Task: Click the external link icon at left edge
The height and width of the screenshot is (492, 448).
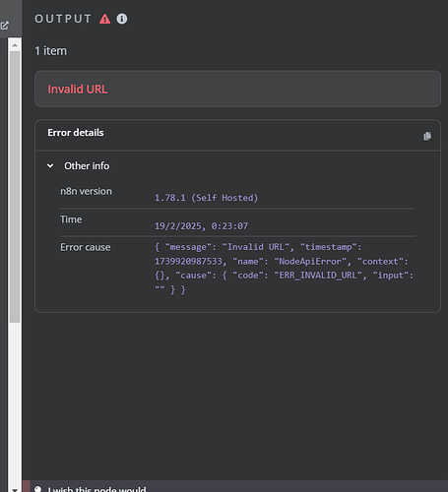Action: point(5,26)
